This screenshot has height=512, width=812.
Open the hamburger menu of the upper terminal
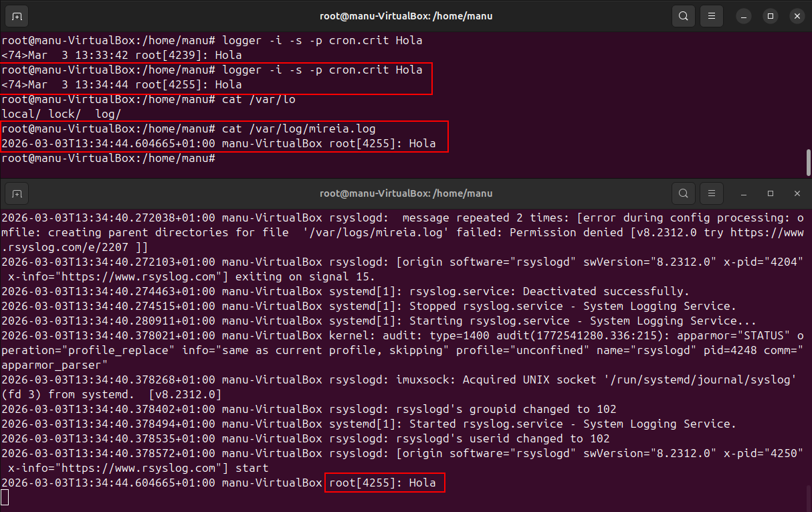coord(713,16)
